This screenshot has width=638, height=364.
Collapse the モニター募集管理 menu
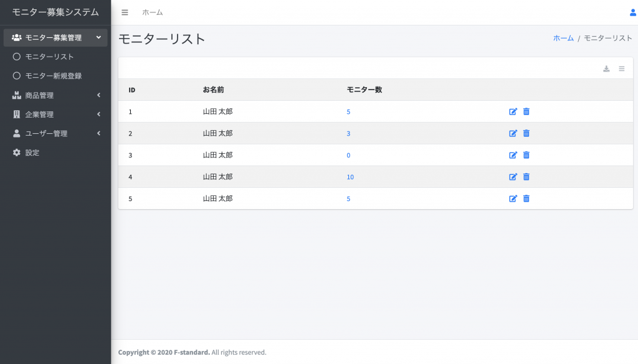point(55,38)
